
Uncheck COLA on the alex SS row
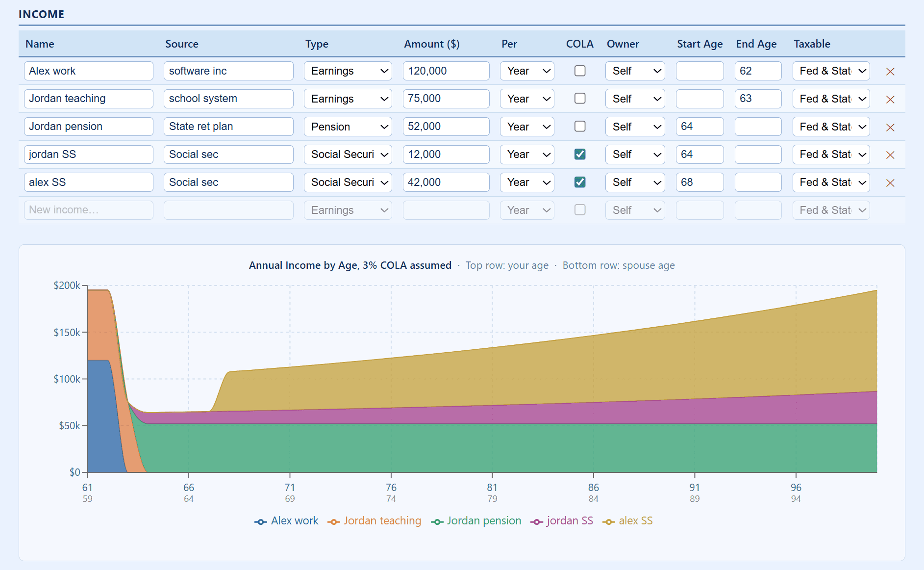(x=580, y=182)
